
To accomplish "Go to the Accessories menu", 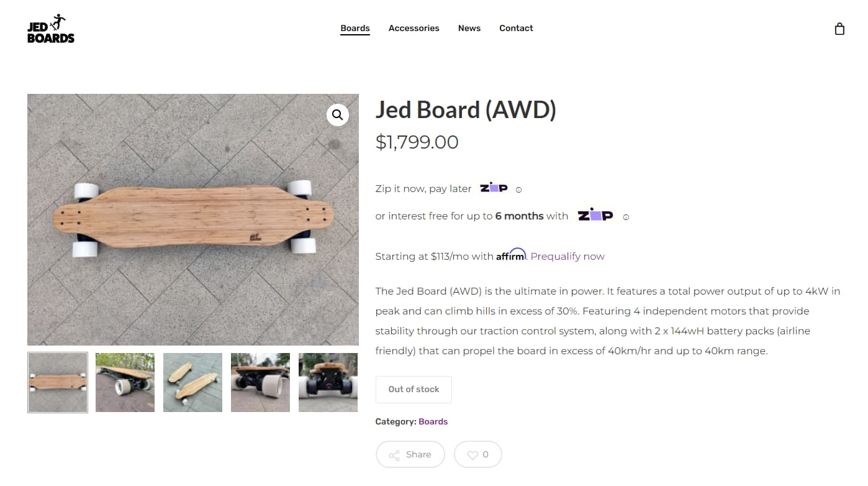I will click(414, 28).
